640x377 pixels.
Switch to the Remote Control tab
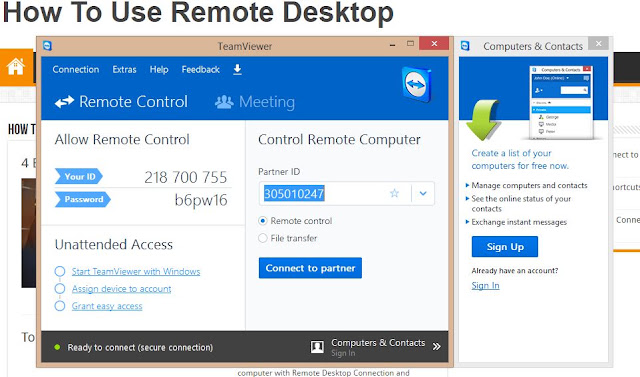[x=121, y=102]
